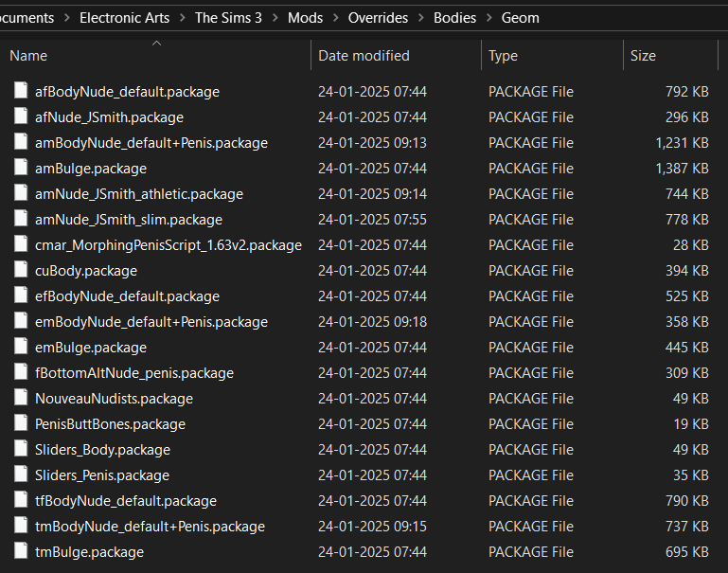
Task: Click the 28 KB size value
Action: point(691,244)
